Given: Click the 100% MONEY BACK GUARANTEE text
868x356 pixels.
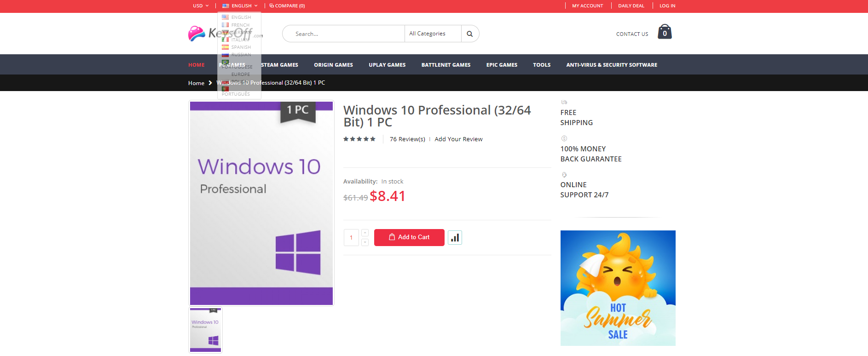Looking at the screenshot, I should [591, 154].
